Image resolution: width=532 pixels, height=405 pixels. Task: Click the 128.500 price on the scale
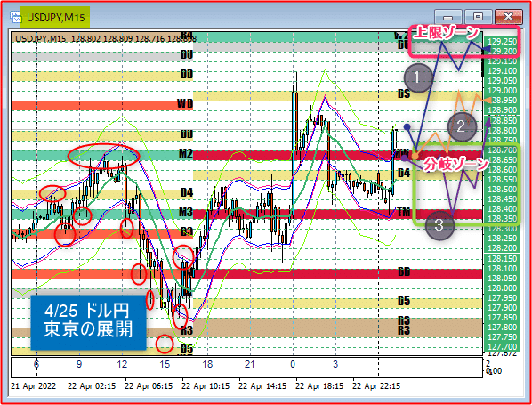pyautogui.click(x=503, y=189)
